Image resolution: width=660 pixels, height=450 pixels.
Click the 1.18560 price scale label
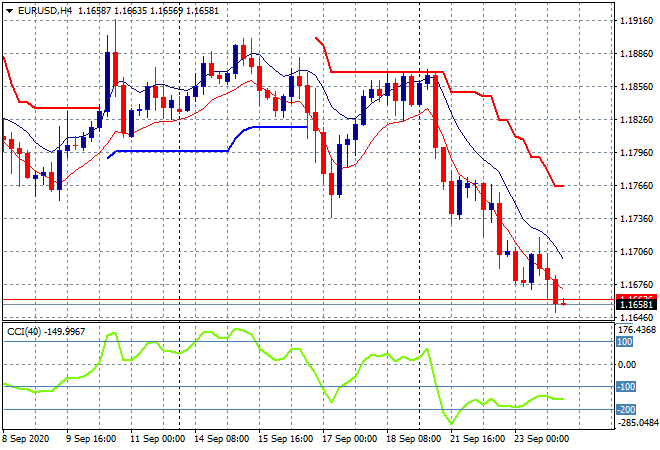636,87
